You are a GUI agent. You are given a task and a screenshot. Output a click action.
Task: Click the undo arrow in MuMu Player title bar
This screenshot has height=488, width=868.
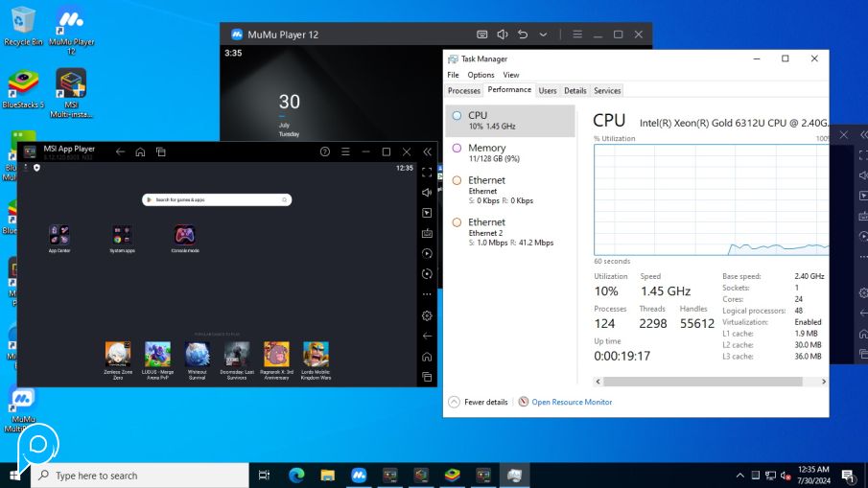tap(523, 35)
